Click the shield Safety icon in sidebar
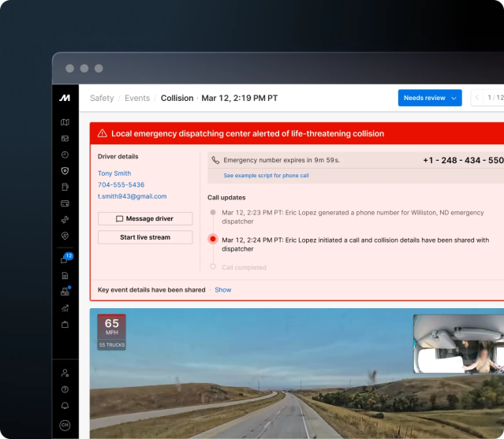This screenshot has height=439, width=504. (65, 170)
